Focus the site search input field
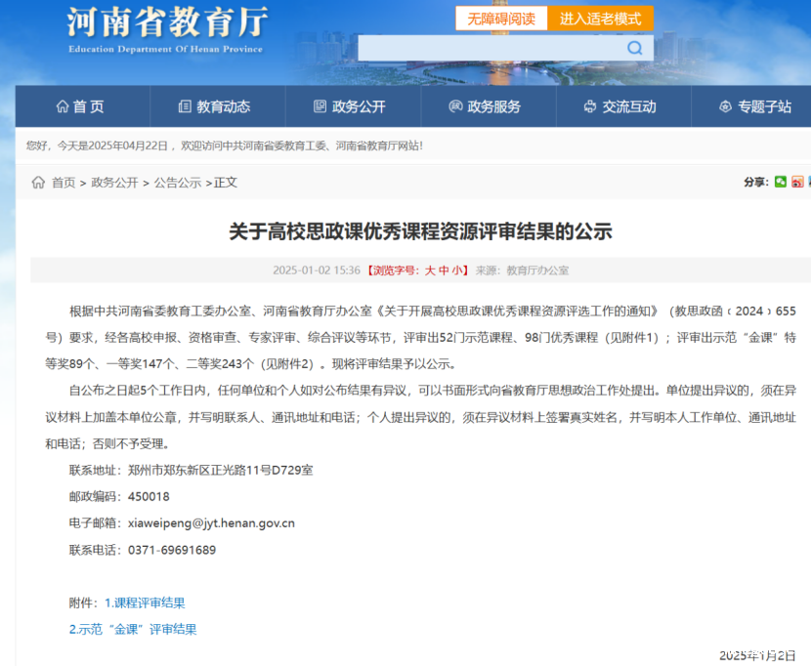 (x=489, y=48)
